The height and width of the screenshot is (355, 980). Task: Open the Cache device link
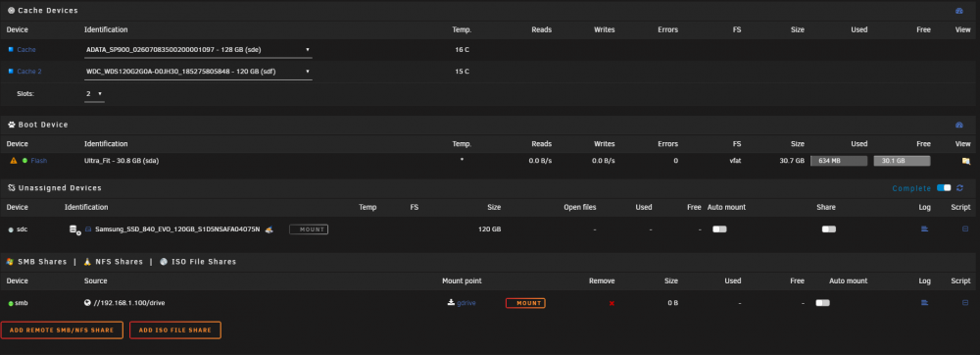click(x=26, y=49)
